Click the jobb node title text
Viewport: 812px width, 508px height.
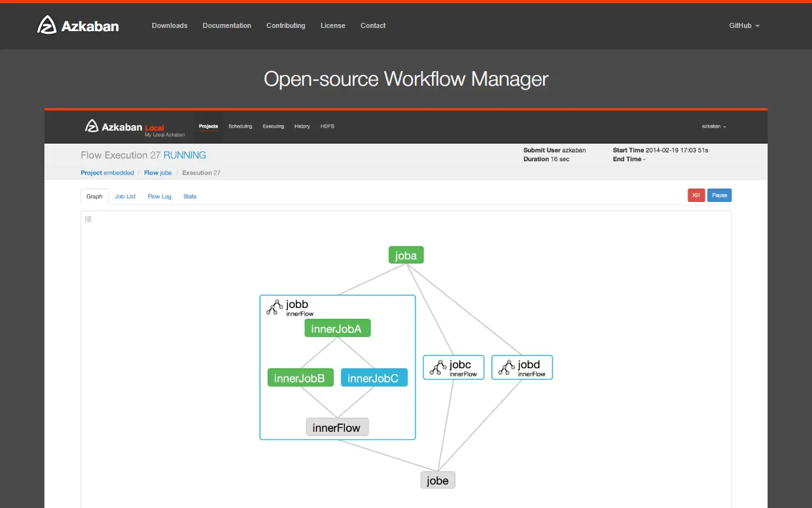click(297, 304)
